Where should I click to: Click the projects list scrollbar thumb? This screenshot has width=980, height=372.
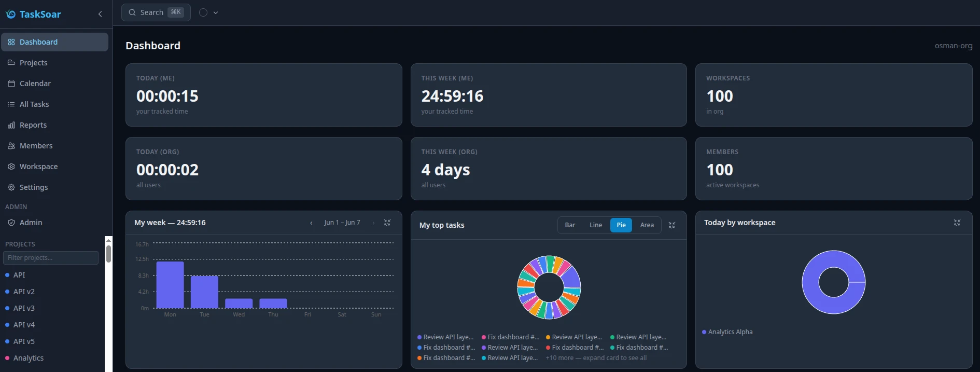[108, 254]
